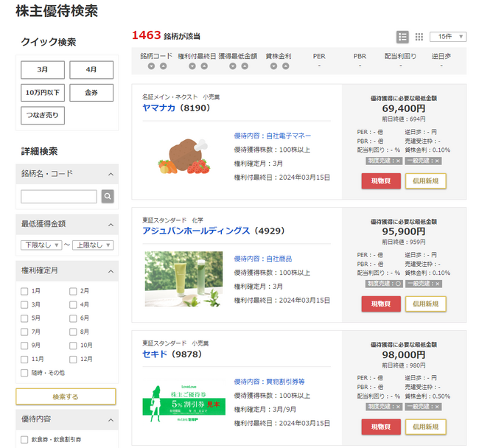This screenshot has height=448, width=479.
Task: Enable the 飲食券・飲食割引券 checkbox
Action: [x=25, y=440]
